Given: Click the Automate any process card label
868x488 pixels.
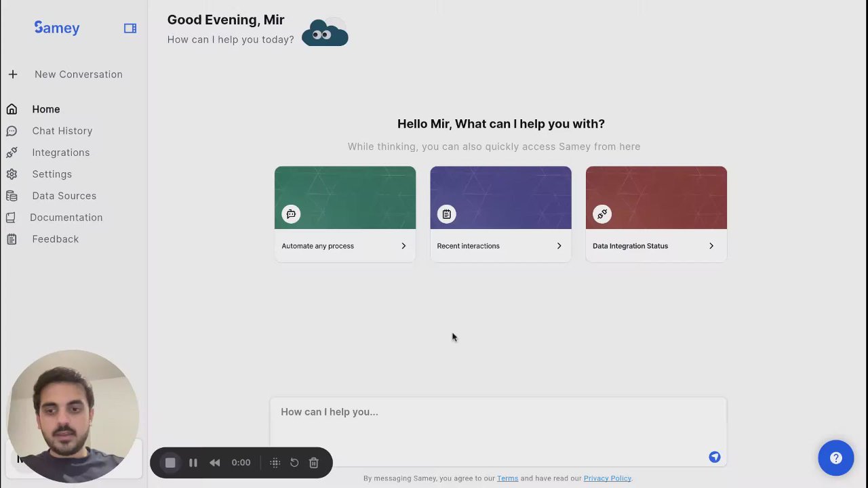Looking at the screenshot, I should click(x=318, y=246).
